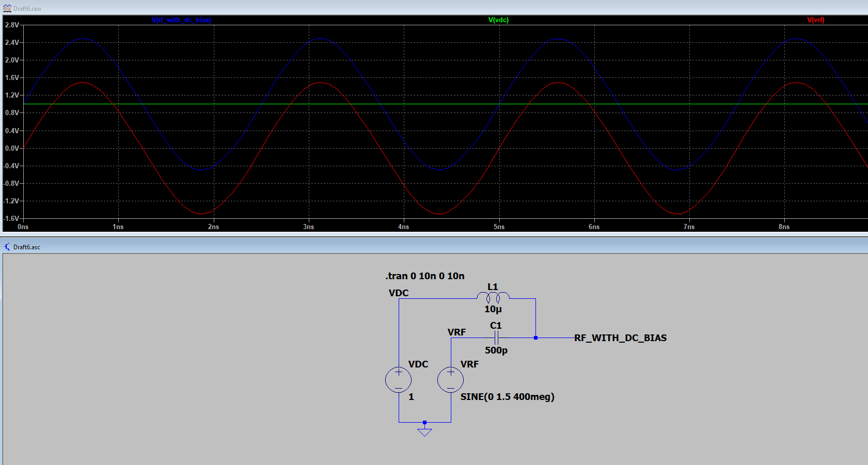Click the Draft6.raw waveform window icon
The image size is (868, 465).
click(7, 8)
